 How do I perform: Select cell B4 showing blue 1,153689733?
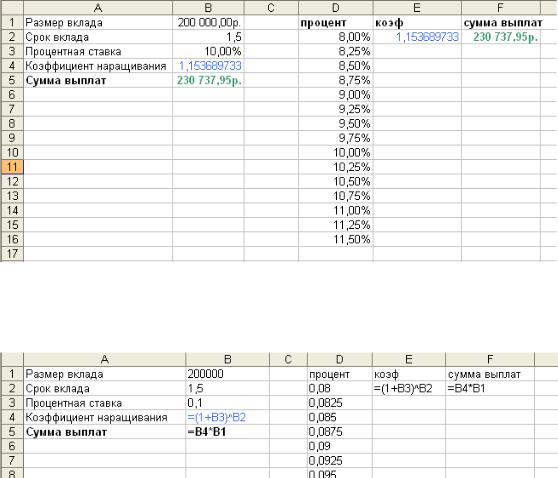point(208,66)
